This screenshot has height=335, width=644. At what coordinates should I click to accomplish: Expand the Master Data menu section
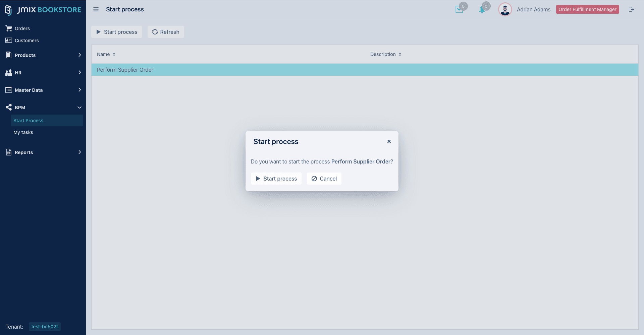pyautogui.click(x=43, y=90)
